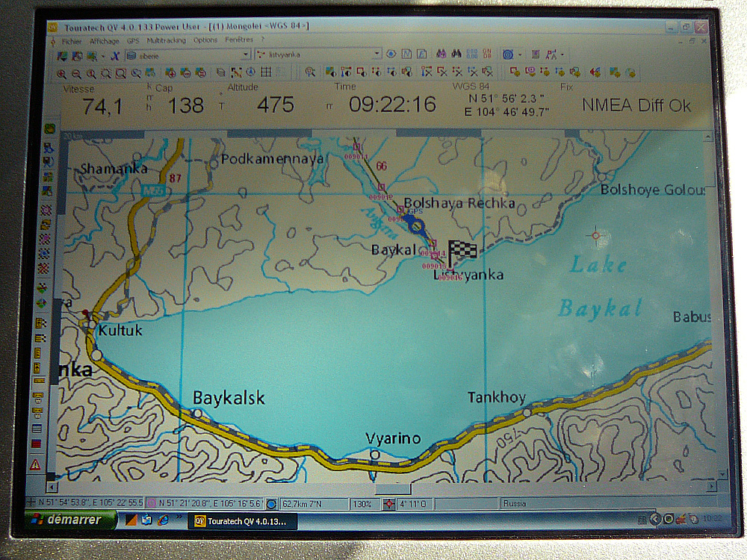The image size is (747, 560).
Task: Click the horizontal scrollbar left arrow
Action: 52,487
